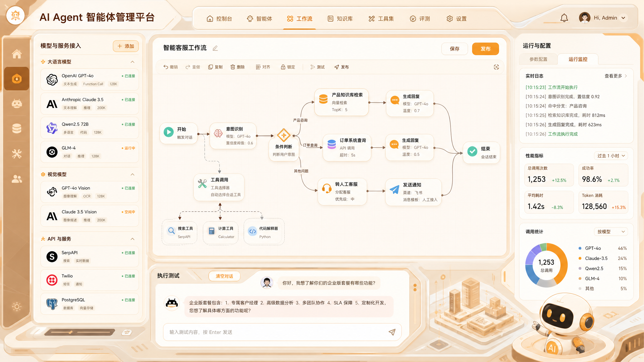The width and height of the screenshot is (644, 362).
Task: Click the 保存 save button
Action: coord(454,49)
